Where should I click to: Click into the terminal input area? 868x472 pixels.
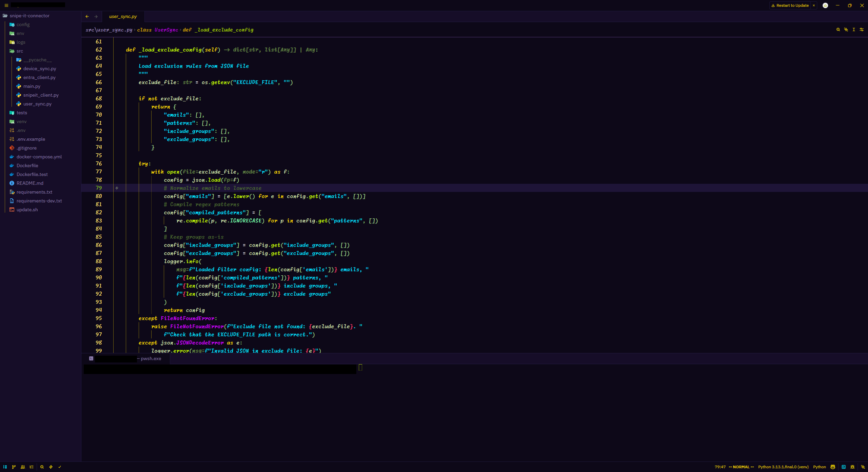click(475, 412)
